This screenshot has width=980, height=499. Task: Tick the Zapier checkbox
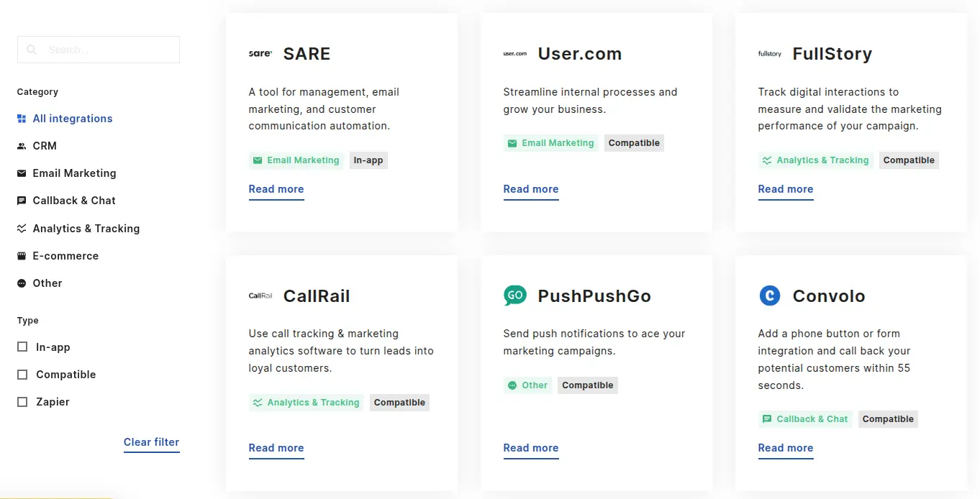click(22, 401)
